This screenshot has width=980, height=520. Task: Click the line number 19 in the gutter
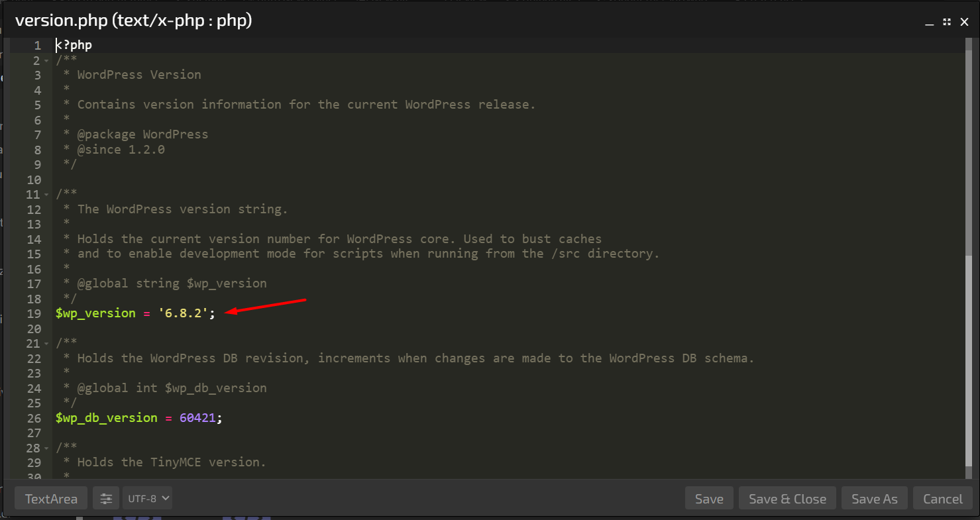[34, 313]
